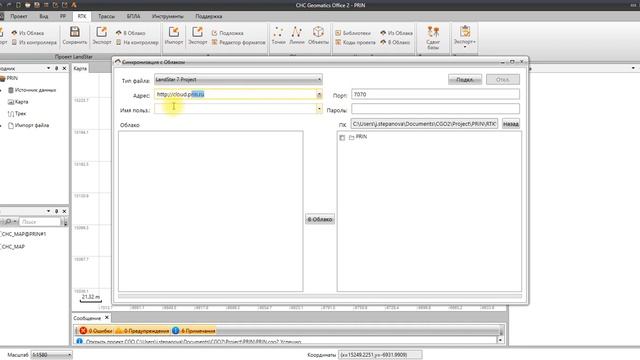The image size is (640, 360).
Task: Select the Карта item in the project tree
Action: pyautogui.click(x=18, y=102)
